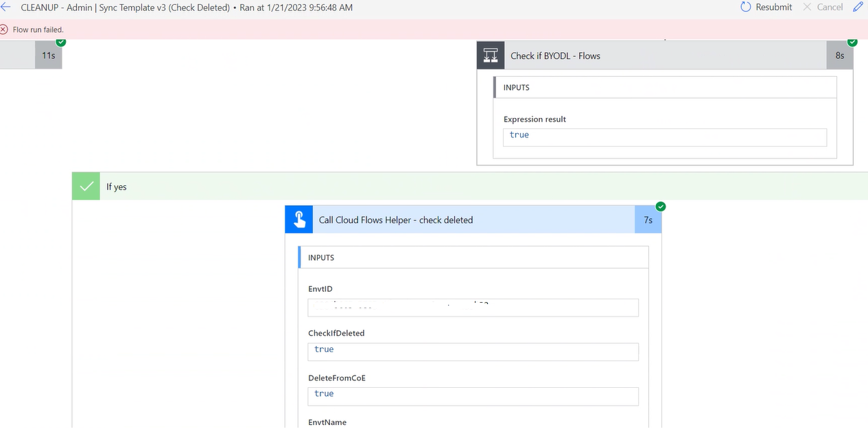Click the green success check above 11s
868x438 pixels.
pyautogui.click(x=61, y=42)
